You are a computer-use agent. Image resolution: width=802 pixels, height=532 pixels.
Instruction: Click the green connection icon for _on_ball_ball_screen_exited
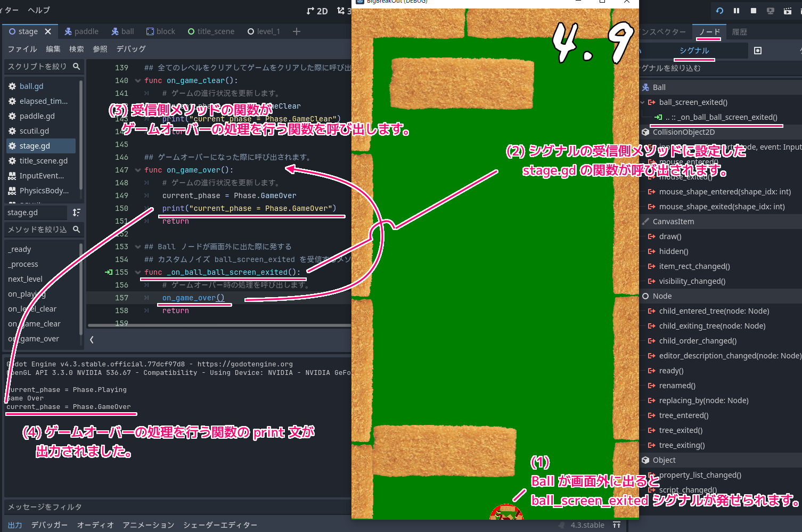(658, 117)
